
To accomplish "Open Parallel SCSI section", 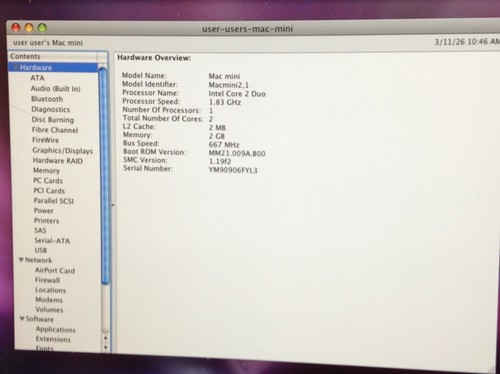I will click(54, 201).
